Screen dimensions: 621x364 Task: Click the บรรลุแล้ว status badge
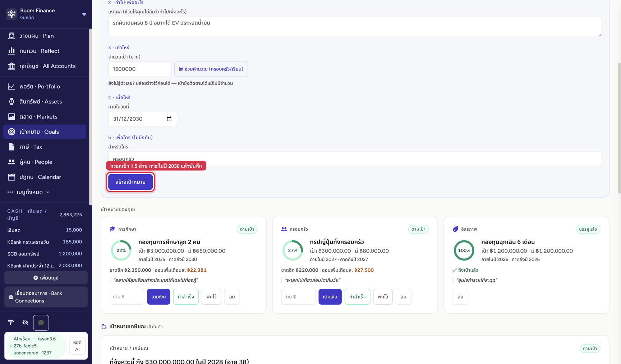[588, 229]
